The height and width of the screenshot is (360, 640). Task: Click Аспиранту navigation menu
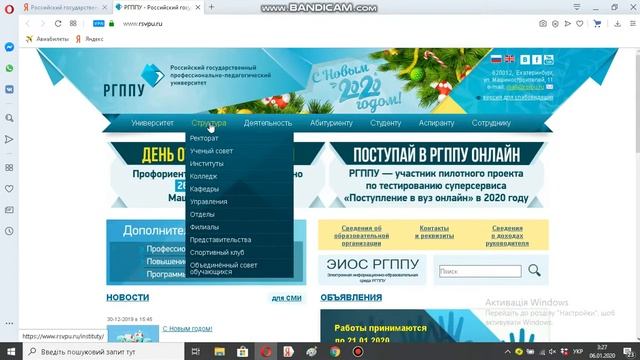click(436, 123)
